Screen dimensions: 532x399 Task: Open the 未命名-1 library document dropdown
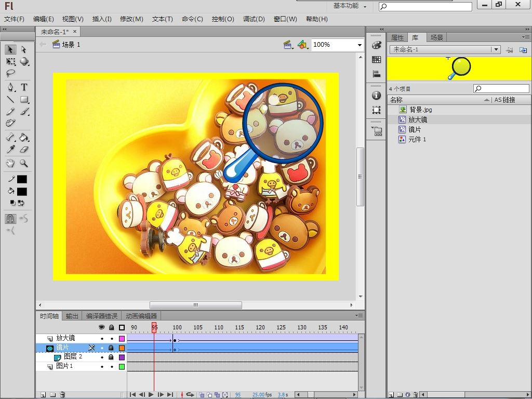pyautogui.click(x=496, y=49)
